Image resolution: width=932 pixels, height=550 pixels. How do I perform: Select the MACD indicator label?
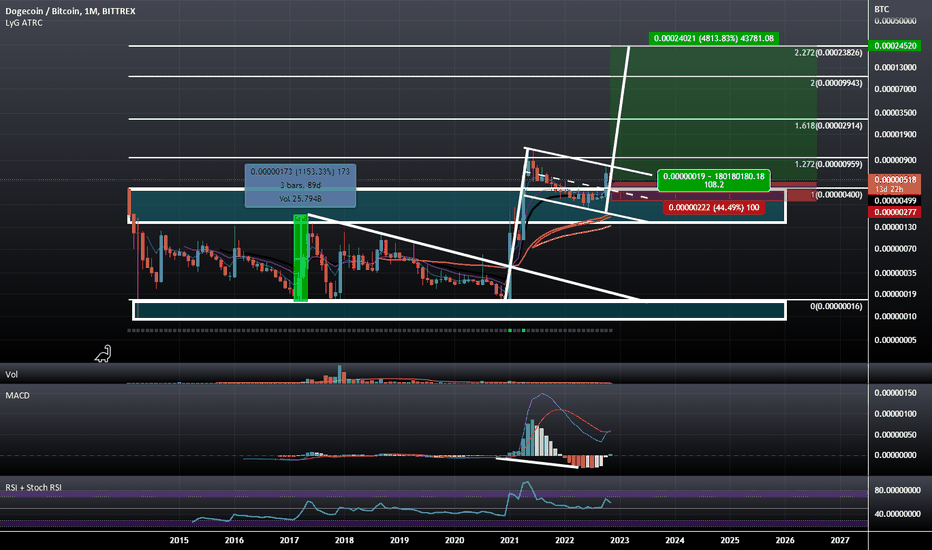pyautogui.click(x=17, y=395)
